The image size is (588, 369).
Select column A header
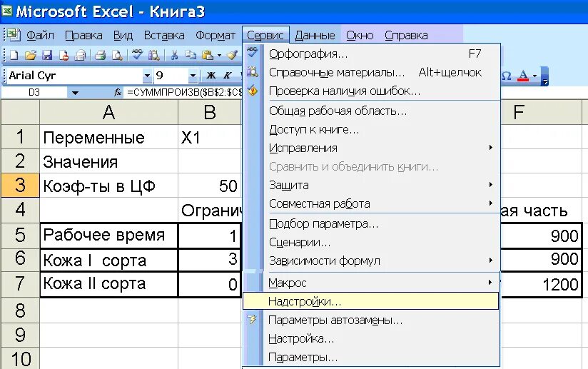tap(108, 112)
